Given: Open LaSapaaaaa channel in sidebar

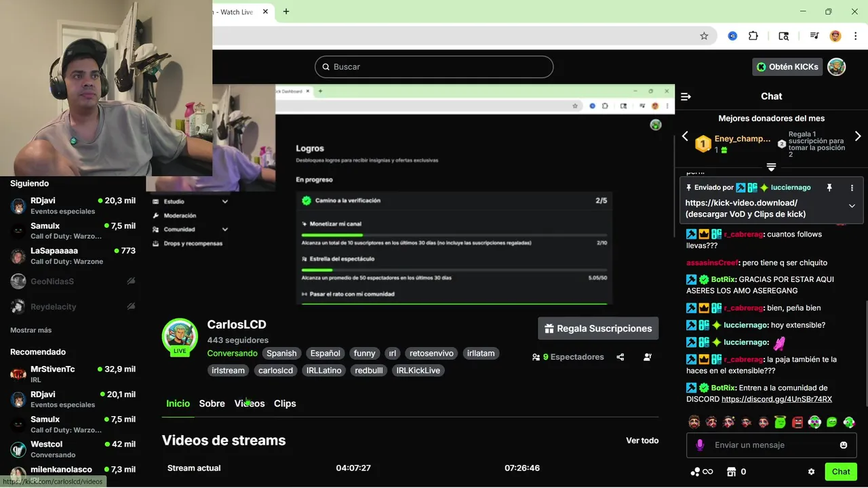Looking at the screenshot, I should tap(73, 256).
